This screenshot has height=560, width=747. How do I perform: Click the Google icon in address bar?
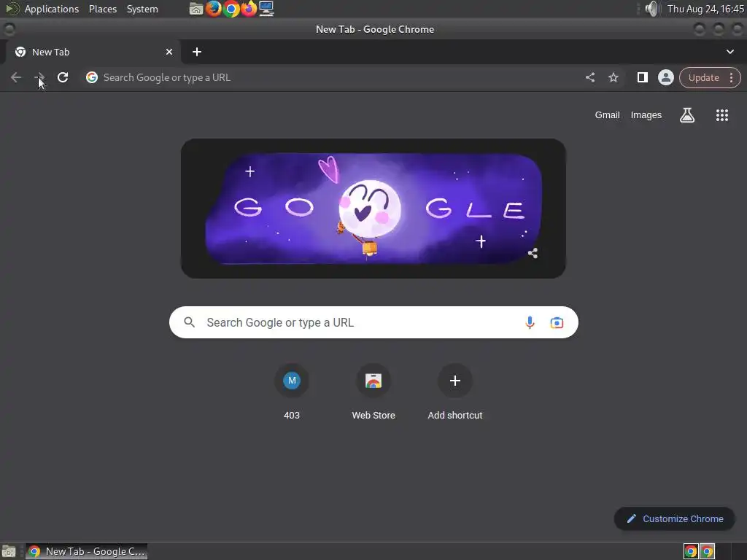tap(92, 77)
